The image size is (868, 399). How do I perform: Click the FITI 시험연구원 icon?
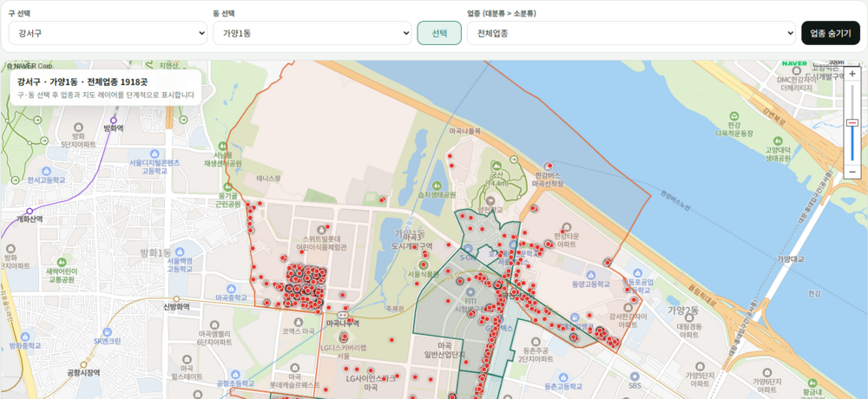[x=470, y=291]
